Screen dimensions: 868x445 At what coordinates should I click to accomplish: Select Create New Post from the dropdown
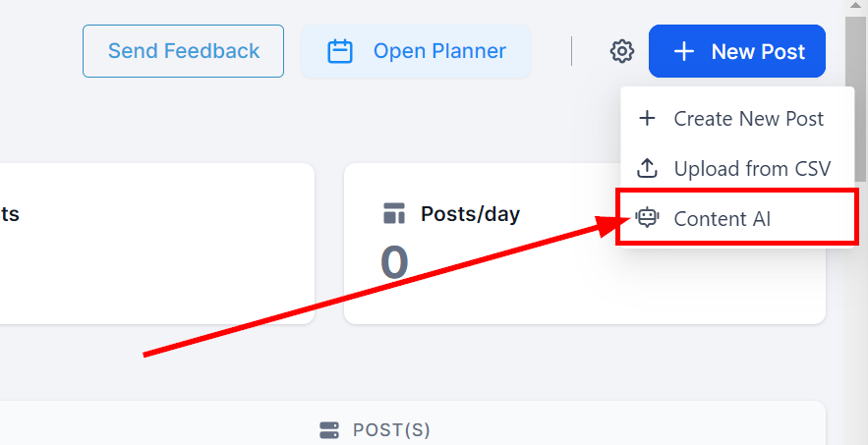(x=748, y=119)
